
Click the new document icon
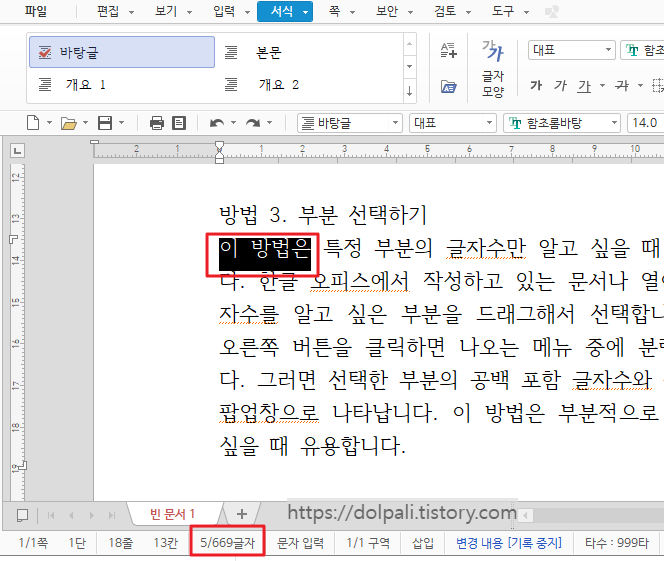coord(33,123)
